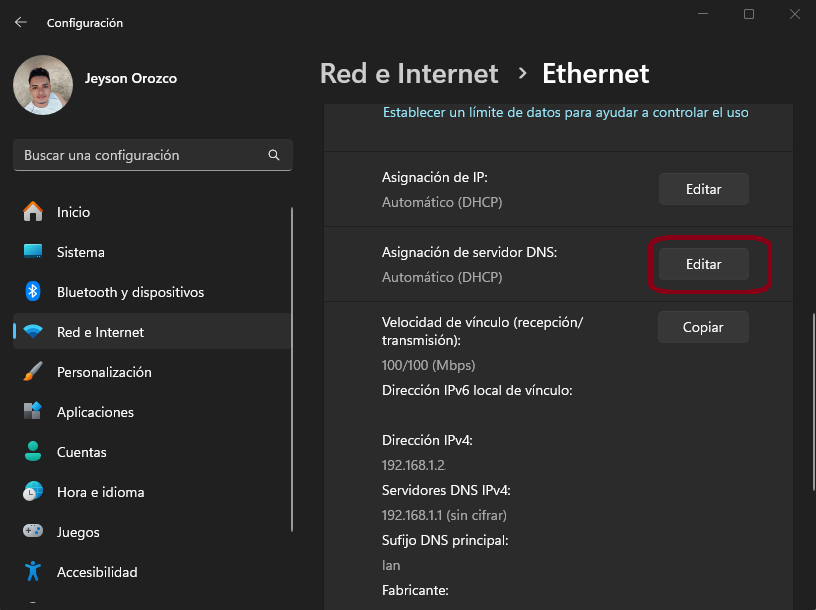Image resolution: width=816 pixels, height=610 pixels.
Task: Open the data limit link
Action: 565,113
